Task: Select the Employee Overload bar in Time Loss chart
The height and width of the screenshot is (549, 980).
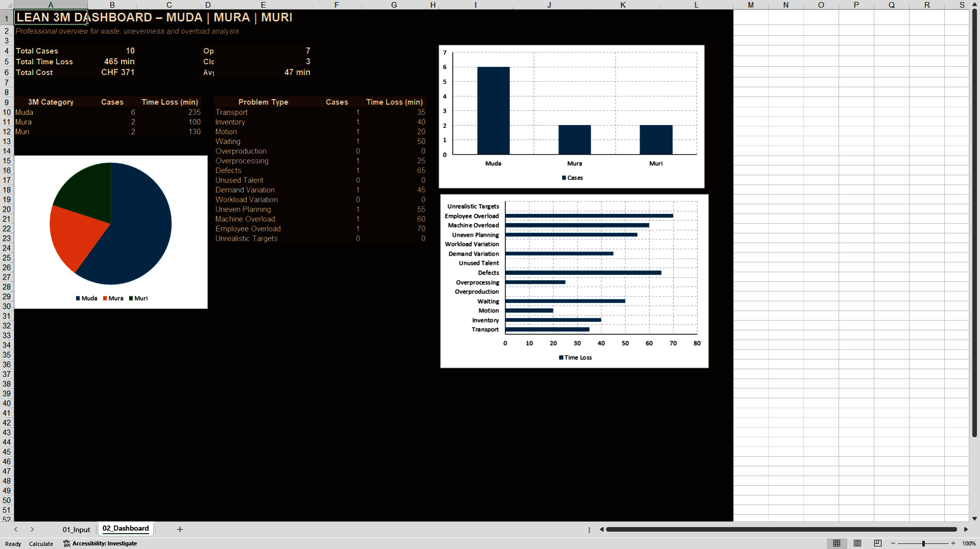Action: (x=589, y=216)
